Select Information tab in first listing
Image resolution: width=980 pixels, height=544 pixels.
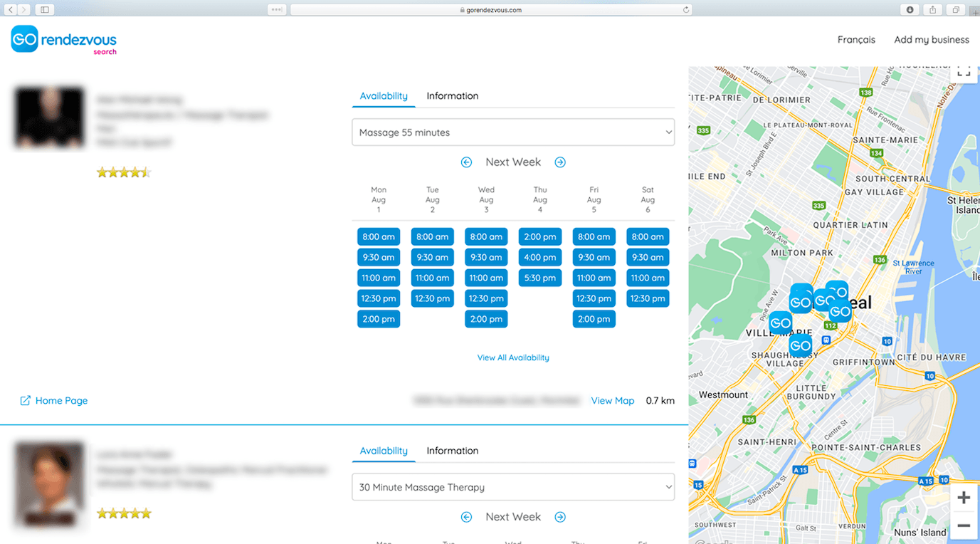[453, 96]
